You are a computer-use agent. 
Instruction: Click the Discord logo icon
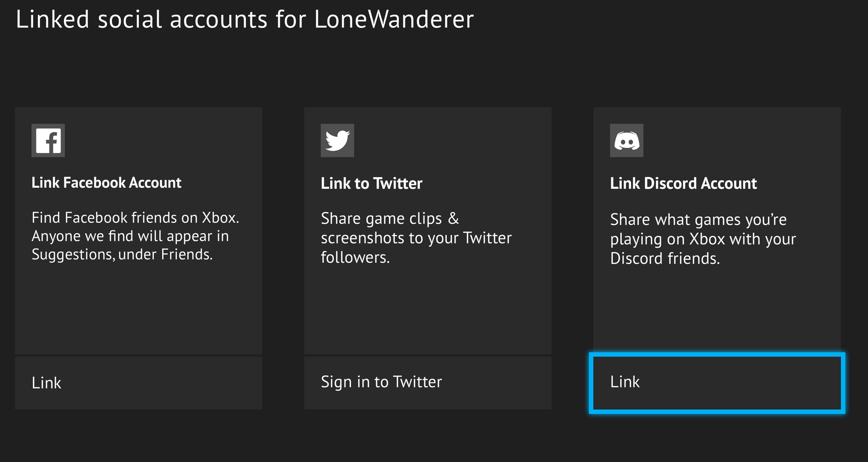point(626,141)
